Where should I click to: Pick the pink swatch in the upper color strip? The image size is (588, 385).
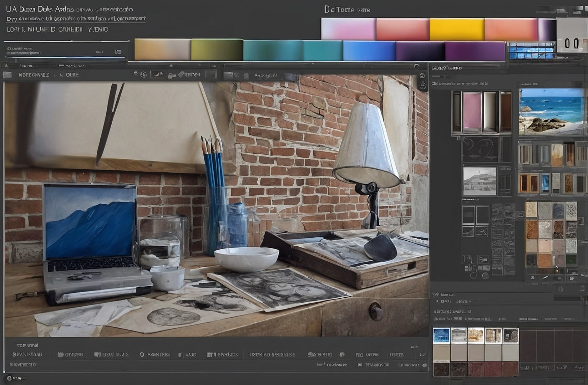click(348, 29)
